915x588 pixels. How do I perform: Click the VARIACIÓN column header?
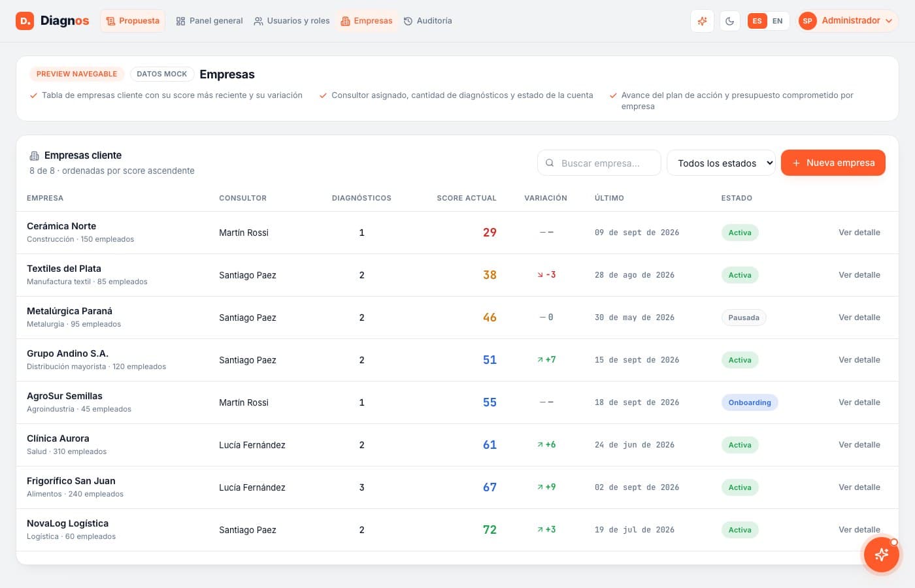pos(546,198)
